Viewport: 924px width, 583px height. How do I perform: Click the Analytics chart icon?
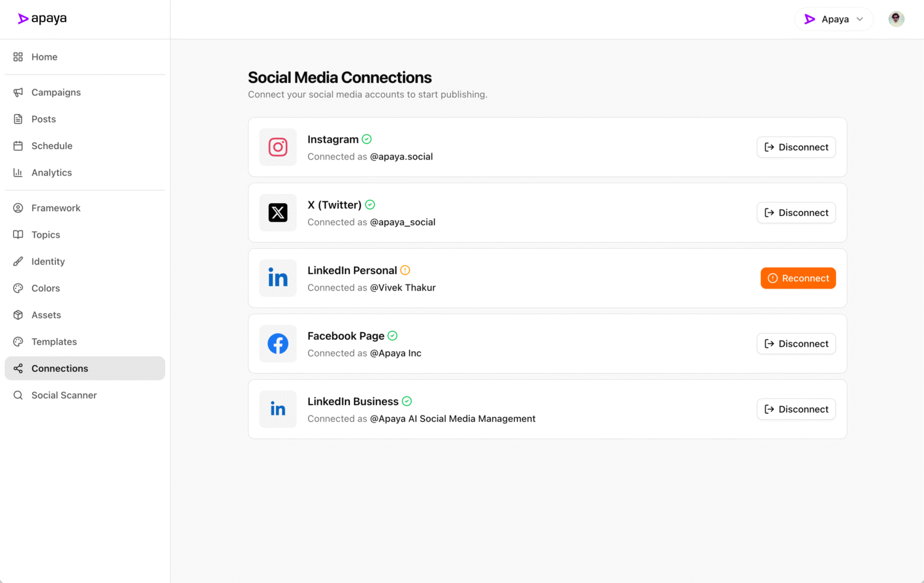pyautogui.click(x=18, y=172)
